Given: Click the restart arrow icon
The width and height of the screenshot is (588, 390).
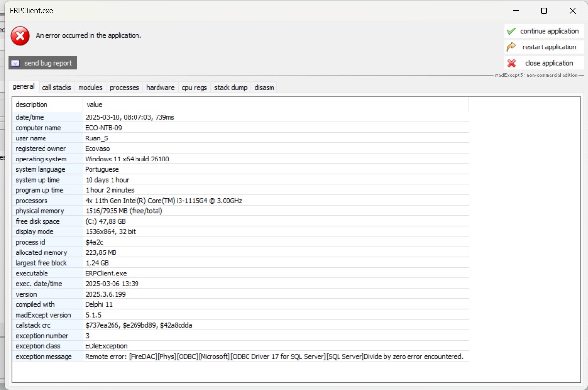Looking at the screenshot, I should tap(511, 47).
